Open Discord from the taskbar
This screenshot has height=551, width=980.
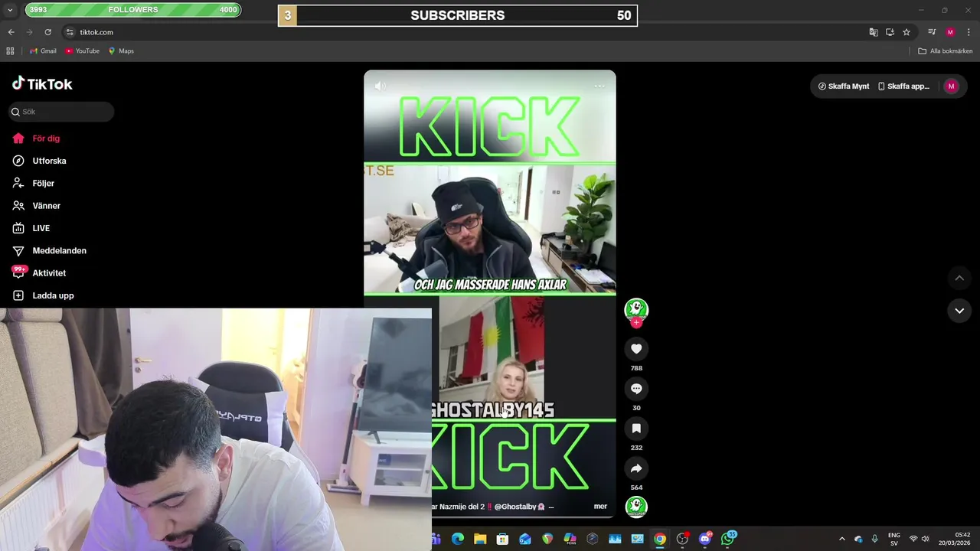(x=705, y=539)
